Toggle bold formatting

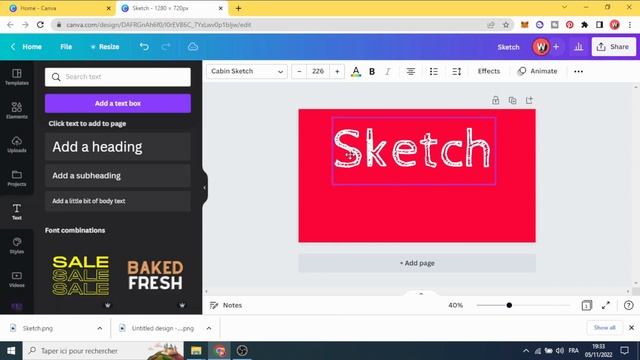[372, 71]
